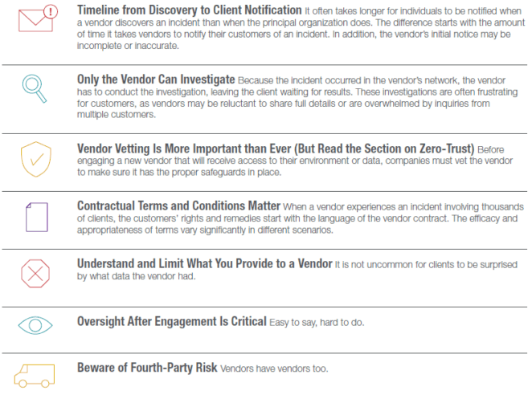Click the paragraph about incomplete or inaccurate notice

coord(301,28)
